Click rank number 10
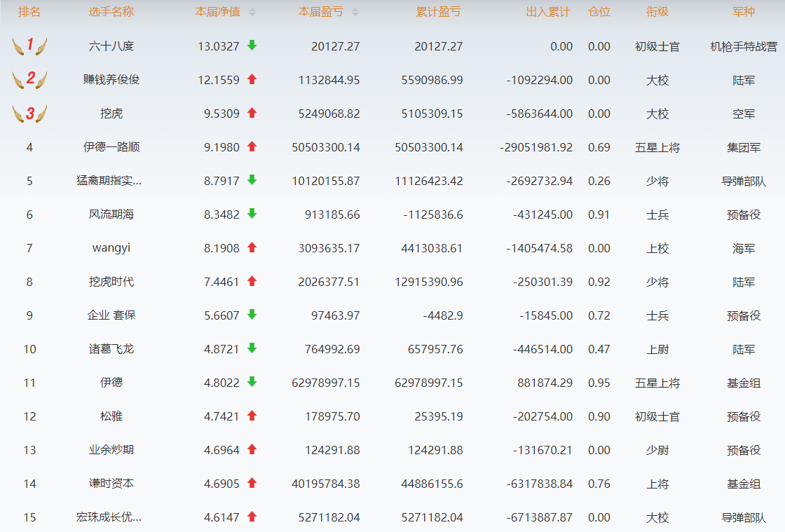Screen dimensions: 785x532 point(29,349)
